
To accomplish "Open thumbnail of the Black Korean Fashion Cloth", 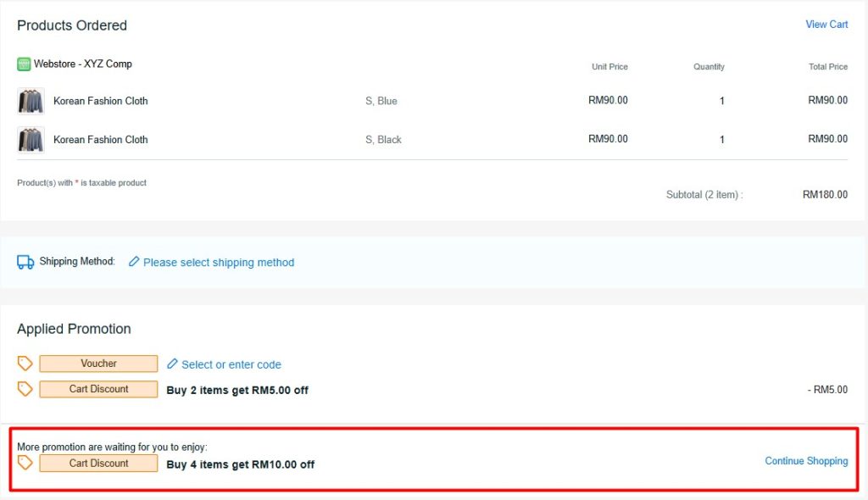I will click(x=31, y=140).
